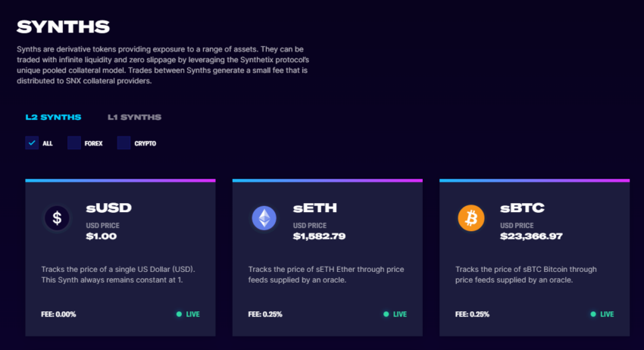Click the green LIVE dot on sETH card
This screenshot has height=350, width=644.
pyautogui.click(x=386, y=314)
